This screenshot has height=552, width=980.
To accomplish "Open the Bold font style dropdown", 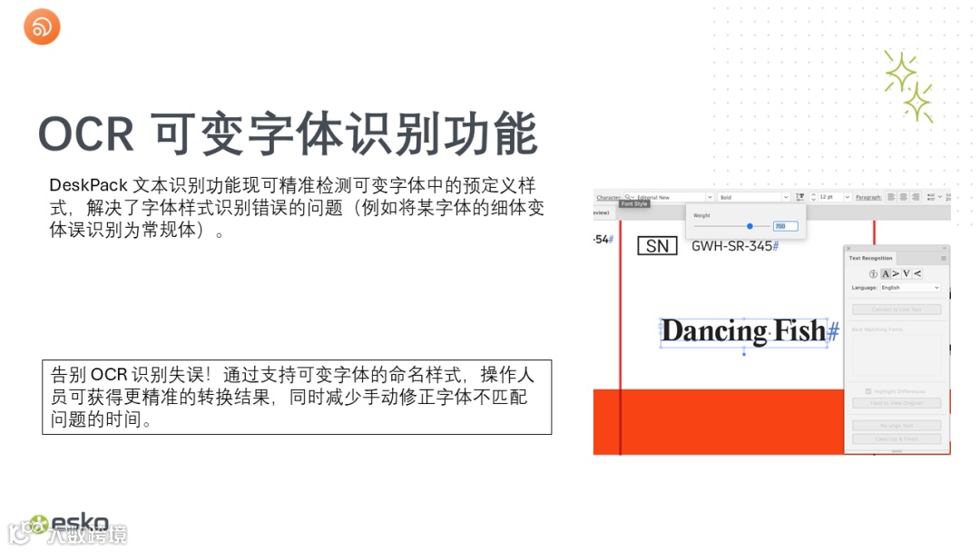I will [786, 197].
